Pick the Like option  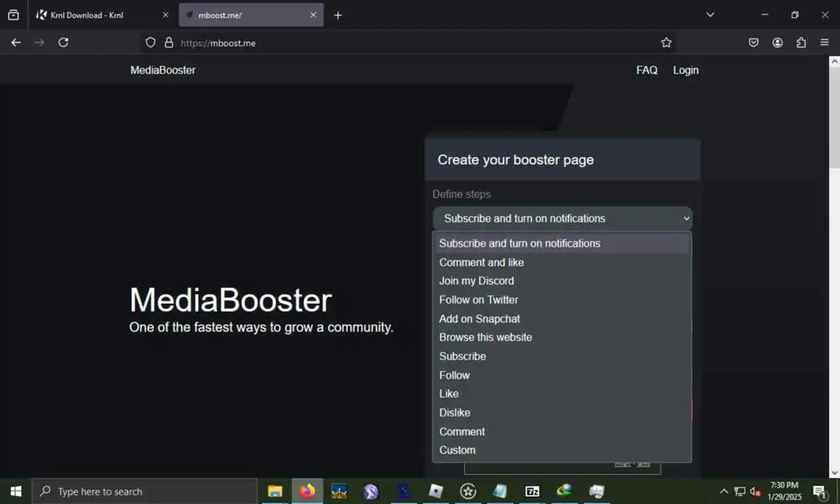(562, 394)
